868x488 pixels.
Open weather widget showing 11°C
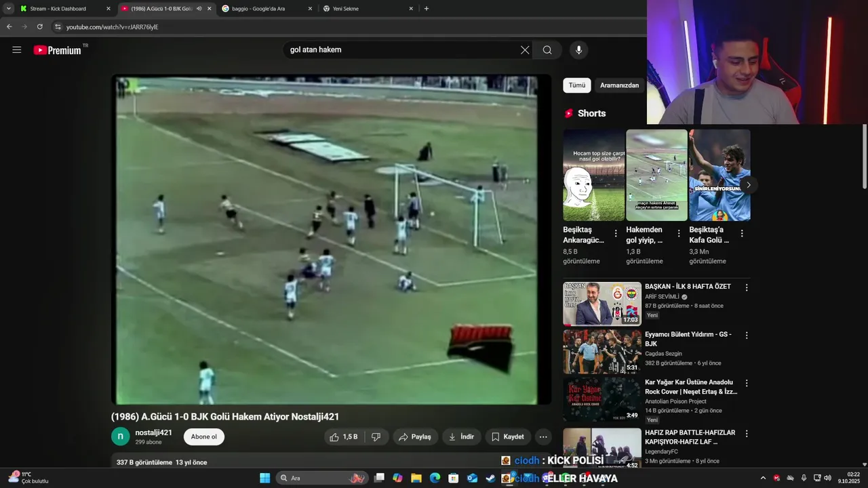(28, 478)
